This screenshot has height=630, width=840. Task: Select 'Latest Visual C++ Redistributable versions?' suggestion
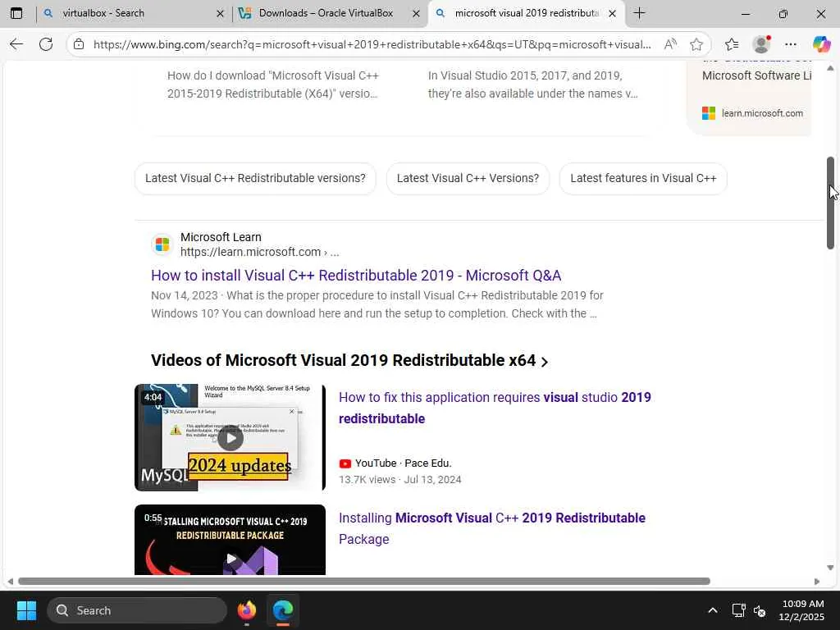(255, 178)
